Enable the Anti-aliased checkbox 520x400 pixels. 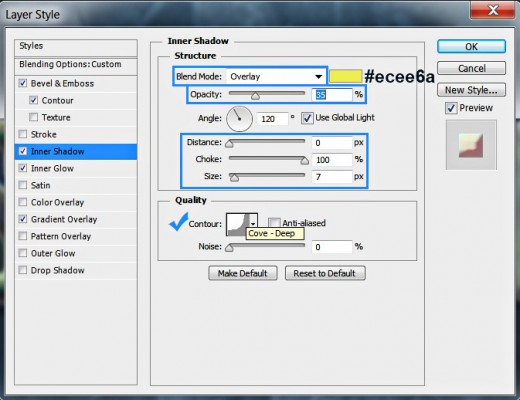[x=274, y=222]
